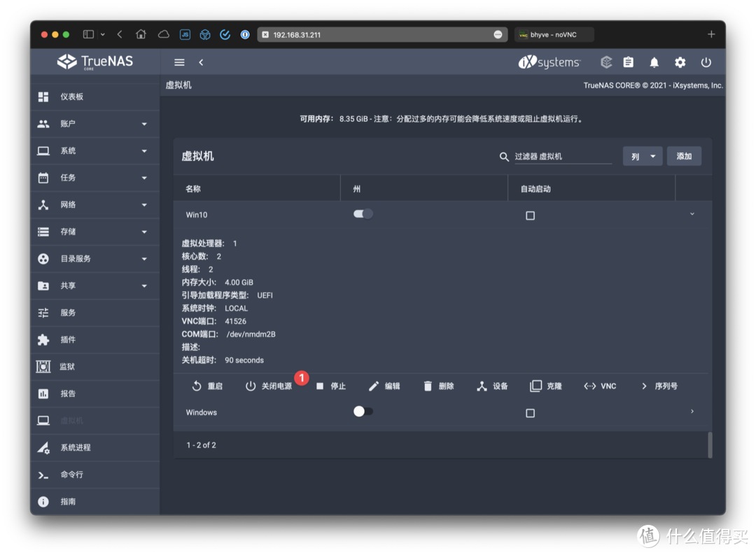Click the Safari home icon
756x555 pixels.
click(141, 34)
